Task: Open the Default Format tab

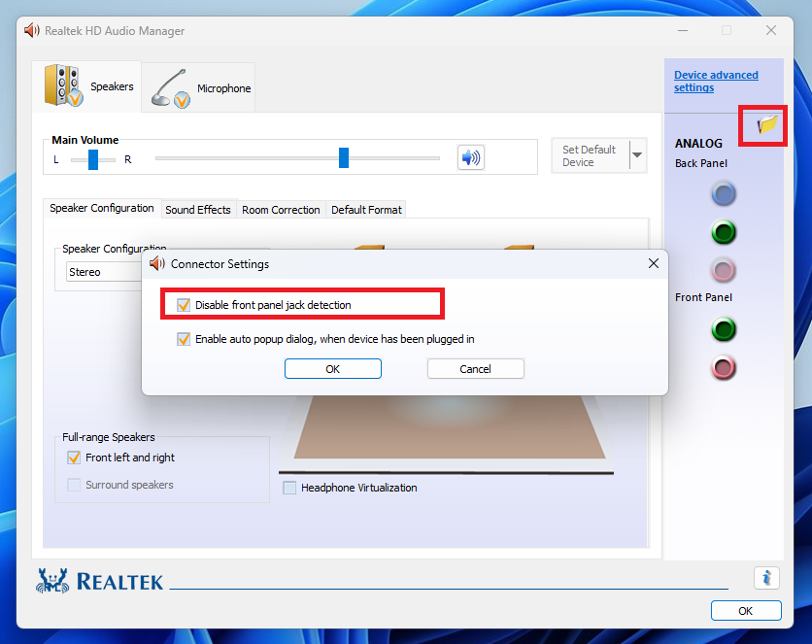Action: point(366,210)
